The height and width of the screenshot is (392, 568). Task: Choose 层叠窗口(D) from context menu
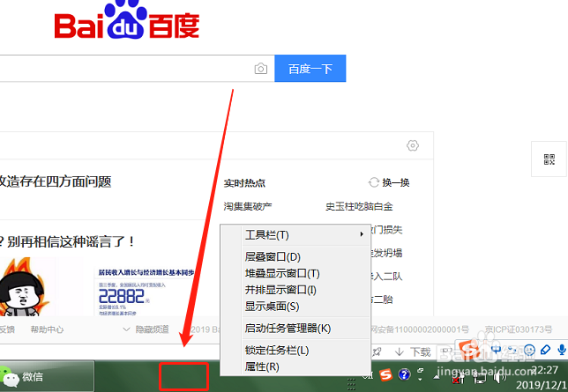click(295, 256)
